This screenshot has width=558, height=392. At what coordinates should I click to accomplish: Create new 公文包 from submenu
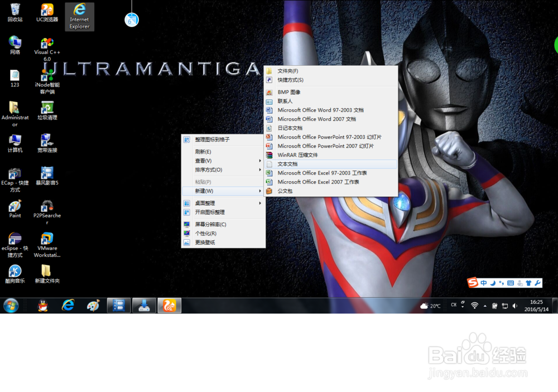(x=331, y=191)
